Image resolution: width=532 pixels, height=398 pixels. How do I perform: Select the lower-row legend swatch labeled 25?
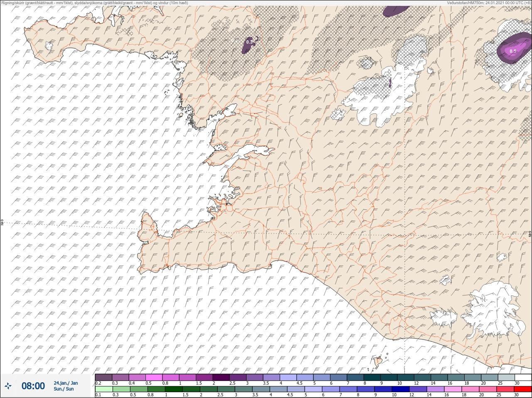505,389
